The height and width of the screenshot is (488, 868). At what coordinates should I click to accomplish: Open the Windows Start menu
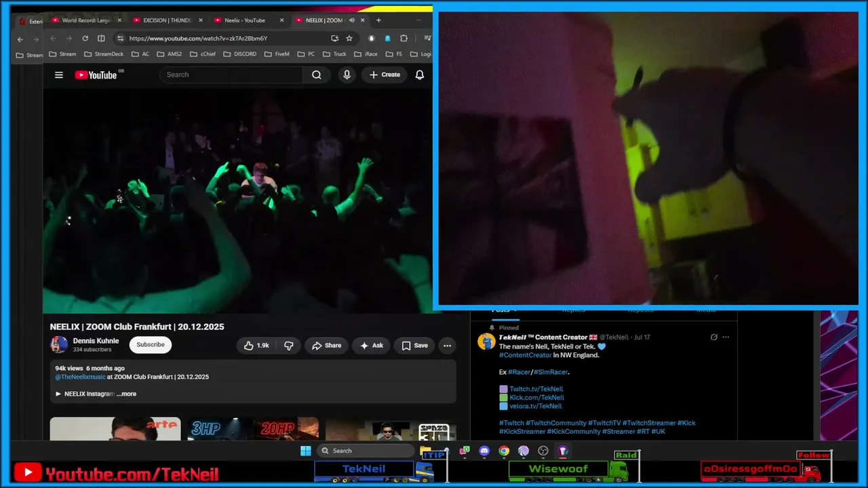point(306,451)
